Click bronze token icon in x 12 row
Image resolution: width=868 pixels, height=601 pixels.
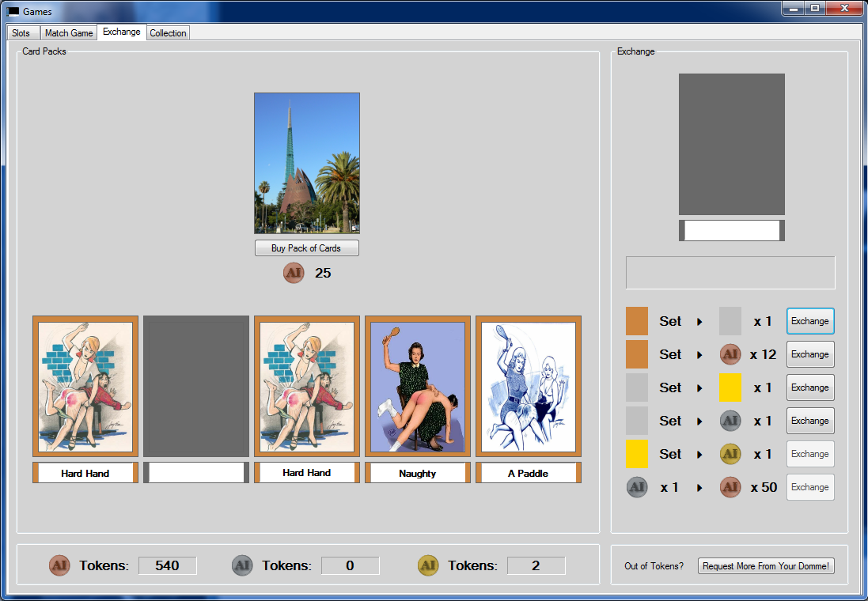[730, 354]
